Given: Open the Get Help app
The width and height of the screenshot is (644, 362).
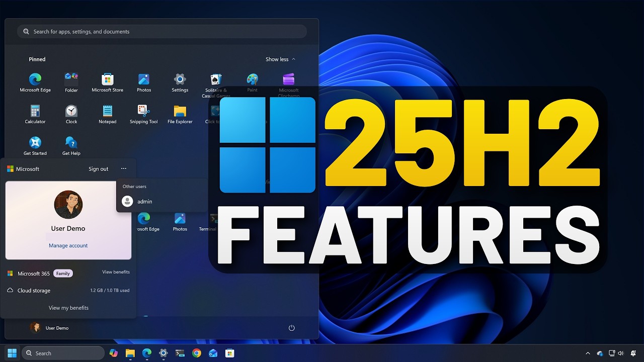Looking at the screenshot, I should click(71, 146).
